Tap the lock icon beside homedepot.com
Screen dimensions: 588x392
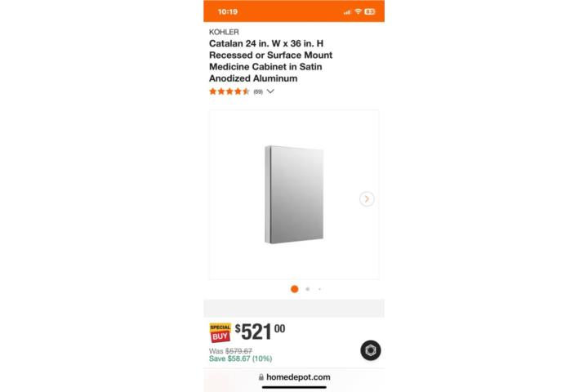[261, 377]
